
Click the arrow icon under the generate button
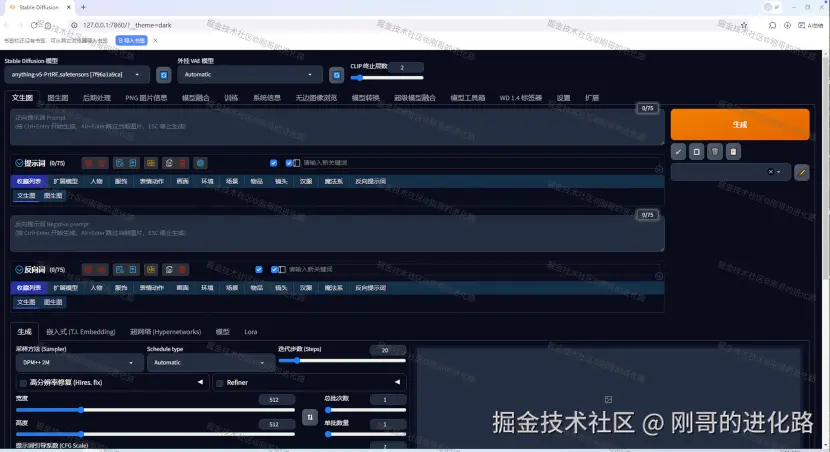click(x=678, y=152)
